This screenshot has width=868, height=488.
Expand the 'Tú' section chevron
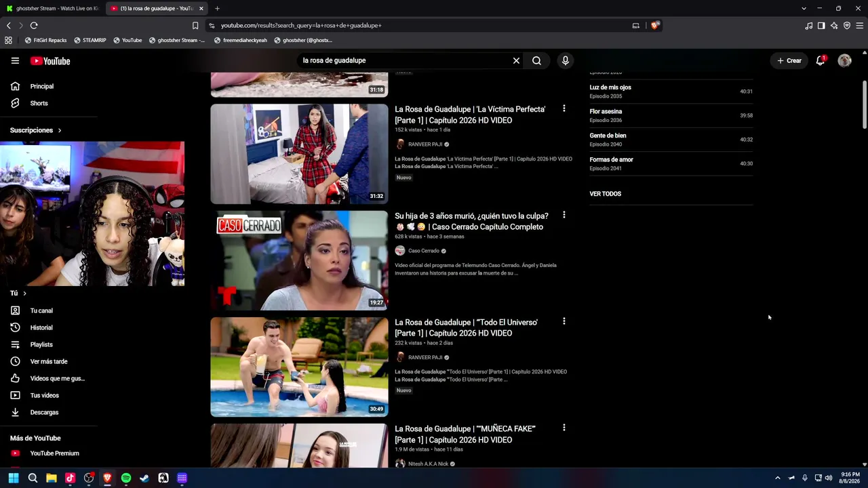click(x=24, y=293)
